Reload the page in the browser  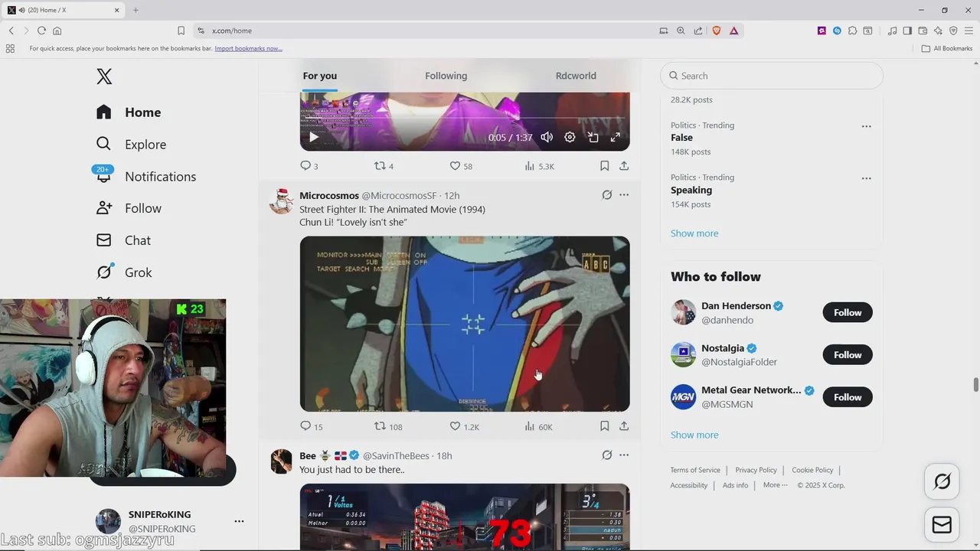tap(41, 31)
